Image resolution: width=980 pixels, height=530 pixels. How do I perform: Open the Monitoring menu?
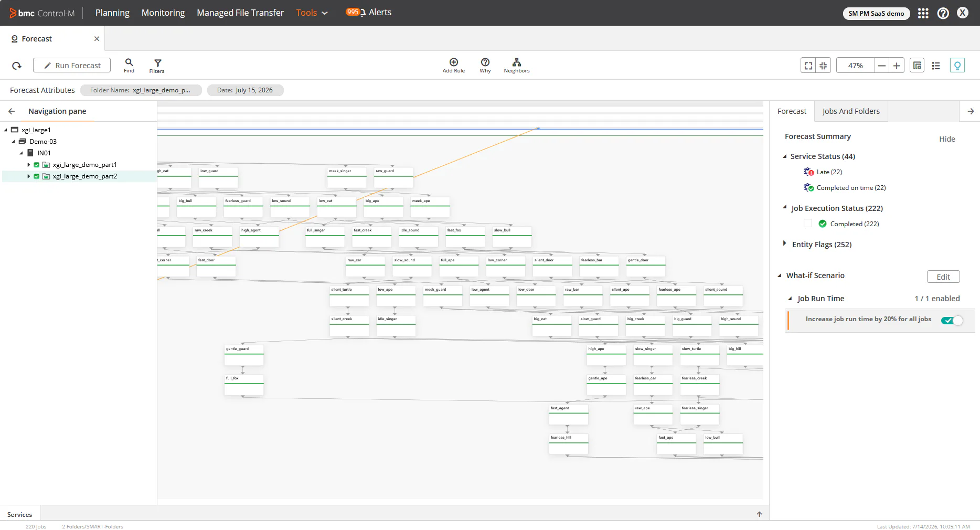(163, 13)
